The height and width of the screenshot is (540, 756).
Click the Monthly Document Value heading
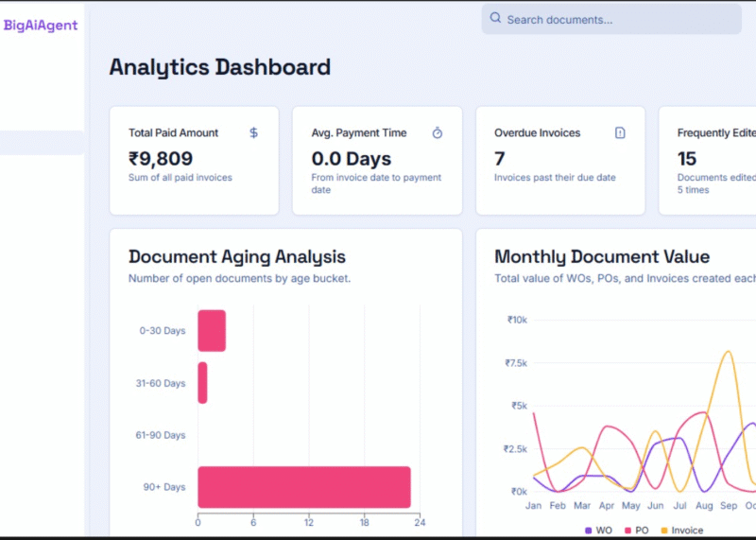tap(602, 256)
